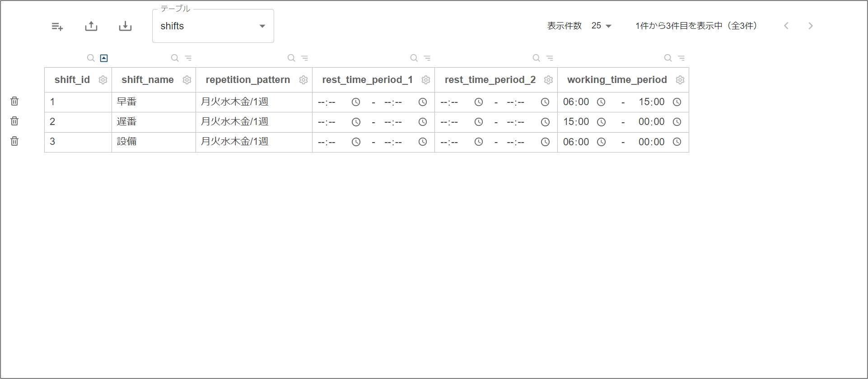Open clock picker for 早番 working end time
This screenshot has height=379, width=868.
pyautogui.click(x=677, y=102)
